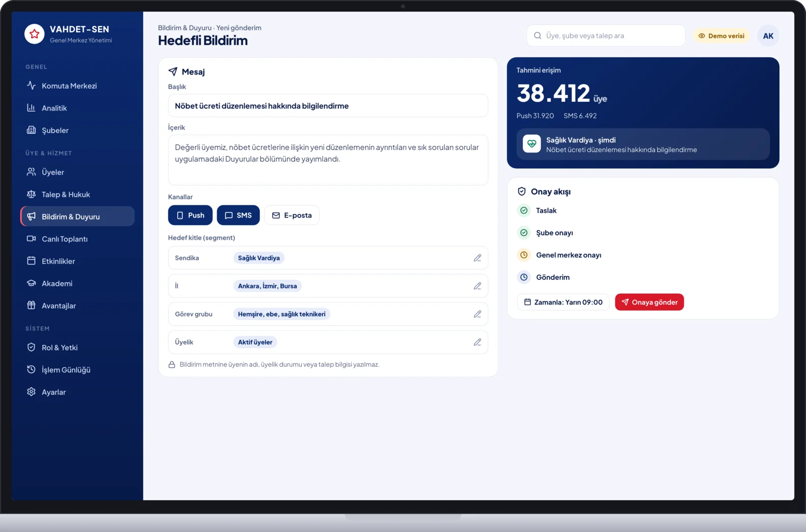806x532 pixels.
Task: Select Bildirim & Duyuru menu item
Action: 77,216
